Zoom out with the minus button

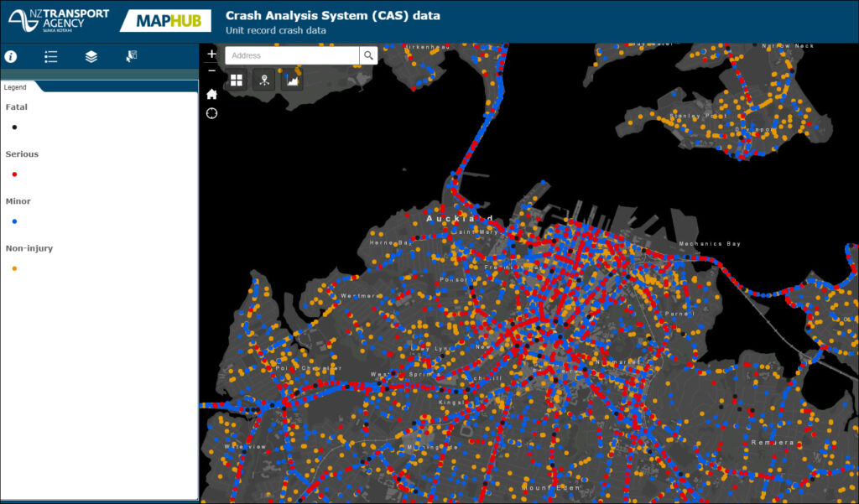click(212, 70)
